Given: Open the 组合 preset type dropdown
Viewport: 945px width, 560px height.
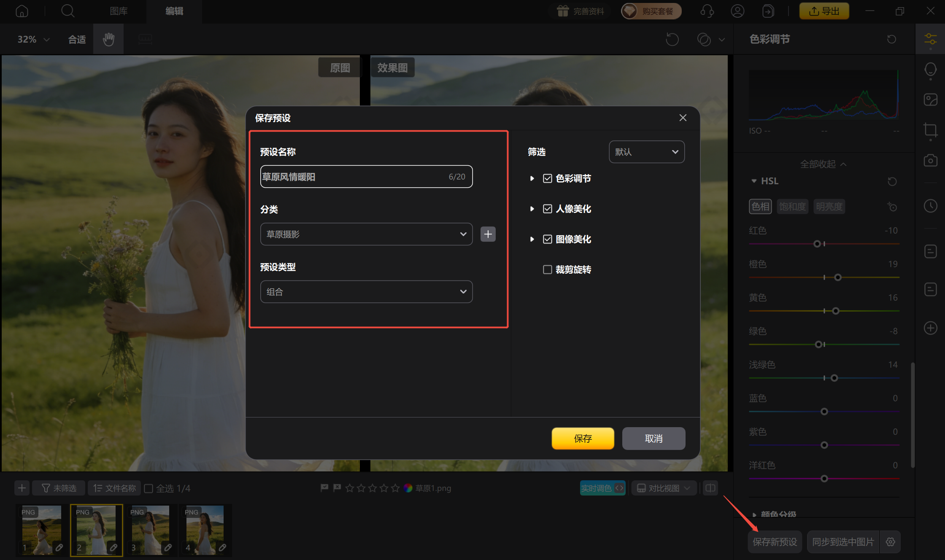Looking at the screenshot, I should click(366, 292).
